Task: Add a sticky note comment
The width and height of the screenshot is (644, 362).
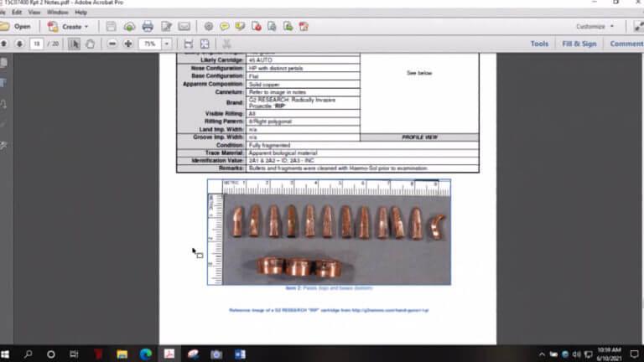Action: pos(224,27)
